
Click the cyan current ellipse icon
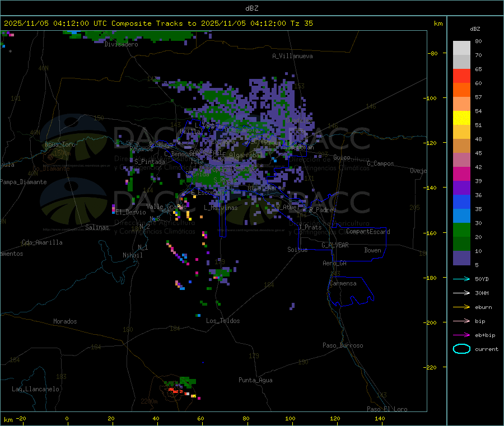(461, 349)
